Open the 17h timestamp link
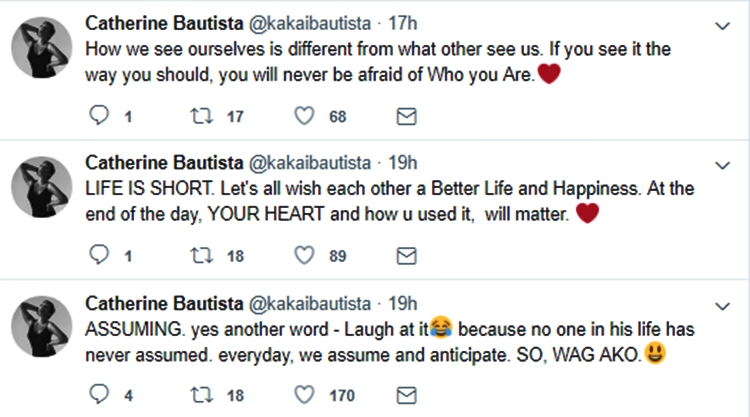Image resolution: width=750 pixels, height=417 pixels. pyautogui.click(x=402, y=23)
